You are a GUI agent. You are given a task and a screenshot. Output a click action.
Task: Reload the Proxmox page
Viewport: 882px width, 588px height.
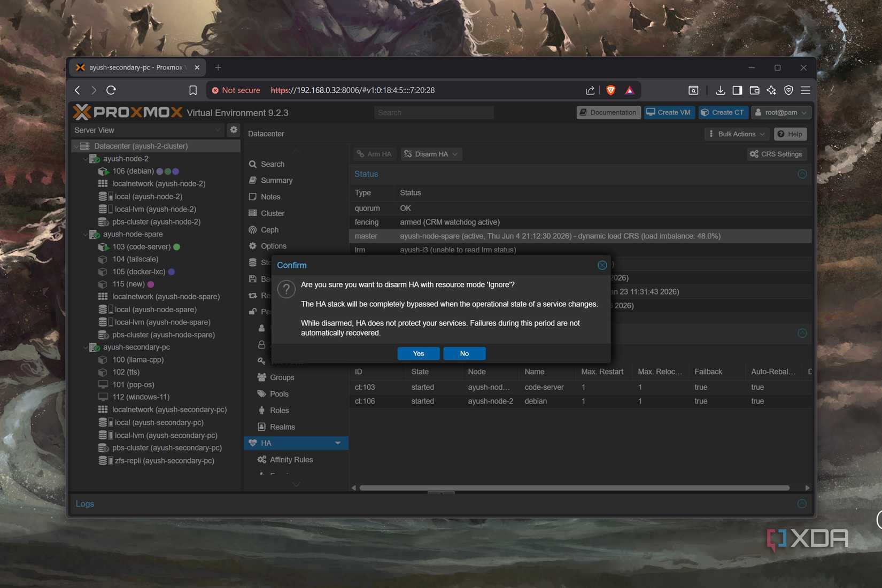pyautogui.click(x=111, y=90)
